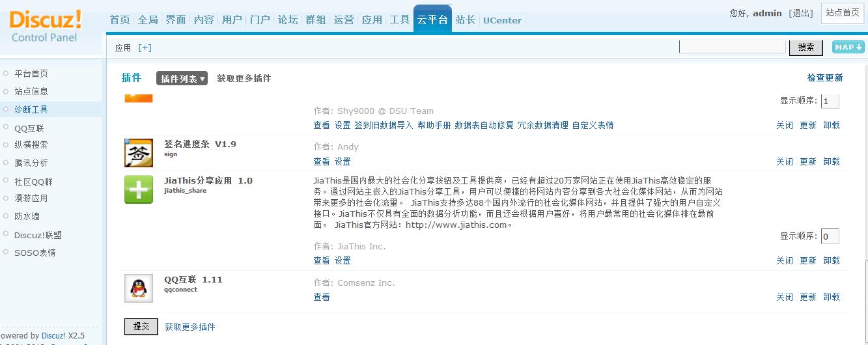Viewport: 868px width, 345px height.
Task: Click 查看 for QQ互联 plugin
Action: 322,297
